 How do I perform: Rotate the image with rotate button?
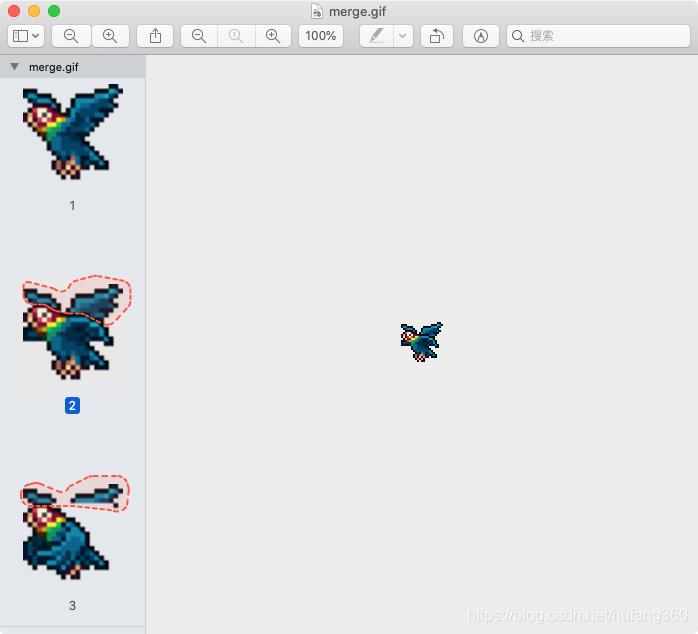click(x=437, y=36)
